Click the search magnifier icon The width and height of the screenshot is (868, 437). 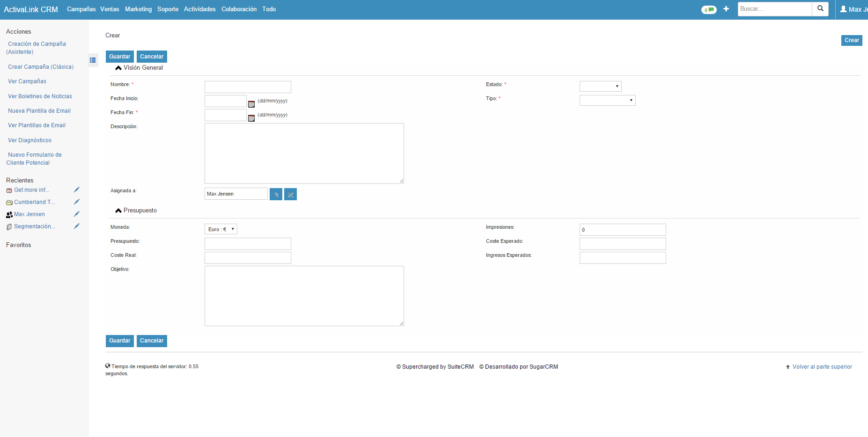tap(820, 9)
